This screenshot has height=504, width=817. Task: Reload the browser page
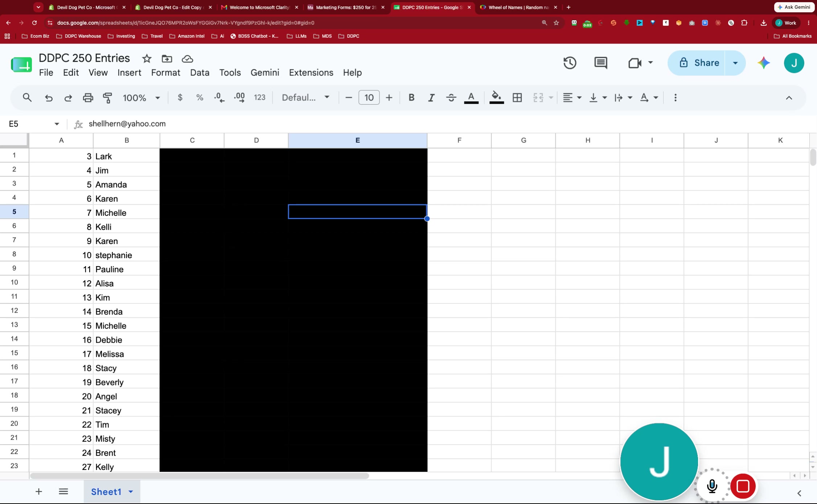pos(34,23)
